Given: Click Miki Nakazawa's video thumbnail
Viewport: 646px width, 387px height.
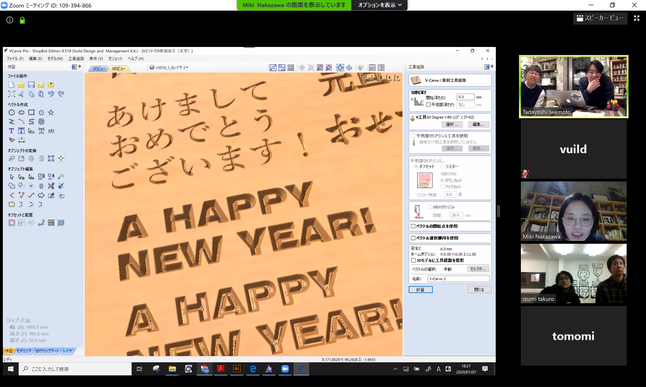Looking at the screenshot, I should 573,211.
